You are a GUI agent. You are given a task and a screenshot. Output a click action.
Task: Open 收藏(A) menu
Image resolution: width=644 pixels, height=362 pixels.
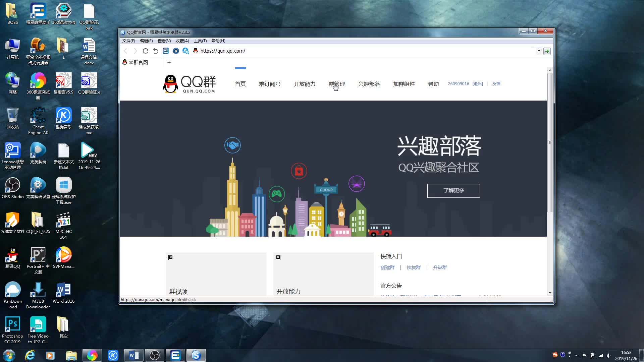tap(182, 41)
